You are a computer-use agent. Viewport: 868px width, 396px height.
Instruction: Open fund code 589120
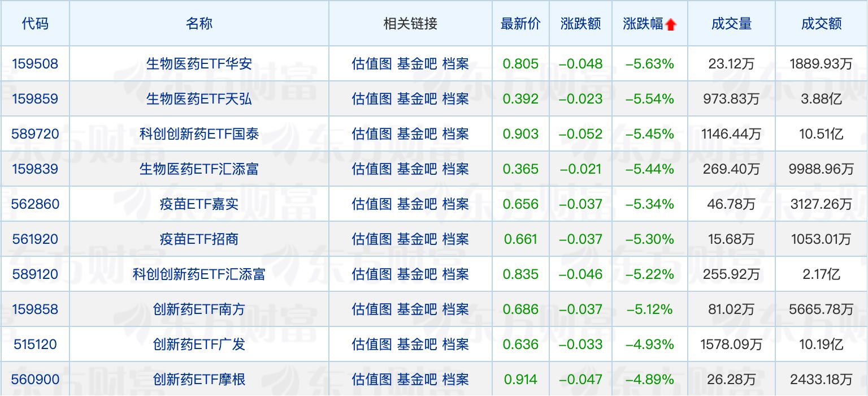tap(35, 274)
